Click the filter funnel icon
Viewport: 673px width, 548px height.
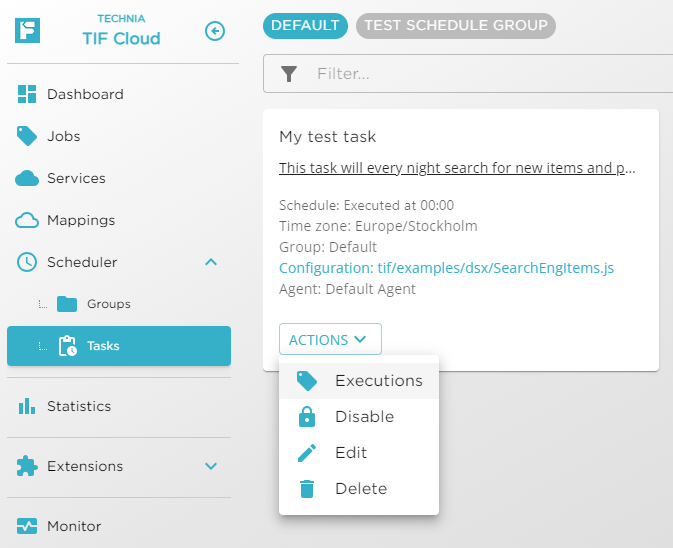point(289,73)
